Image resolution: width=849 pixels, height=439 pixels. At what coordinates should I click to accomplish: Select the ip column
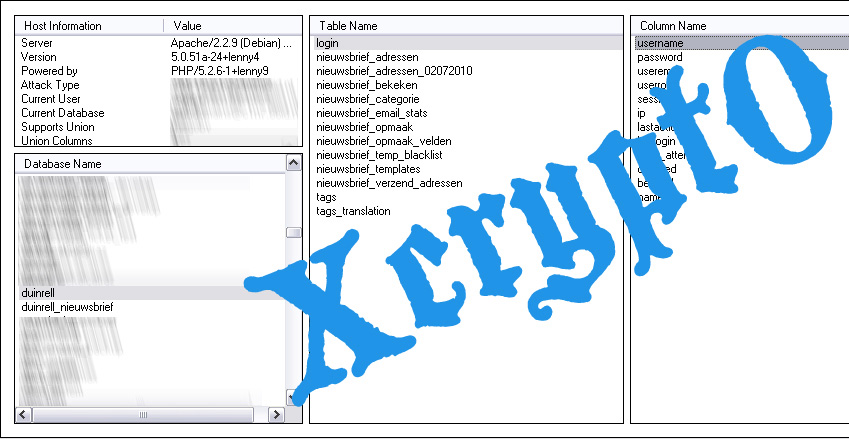641,113
